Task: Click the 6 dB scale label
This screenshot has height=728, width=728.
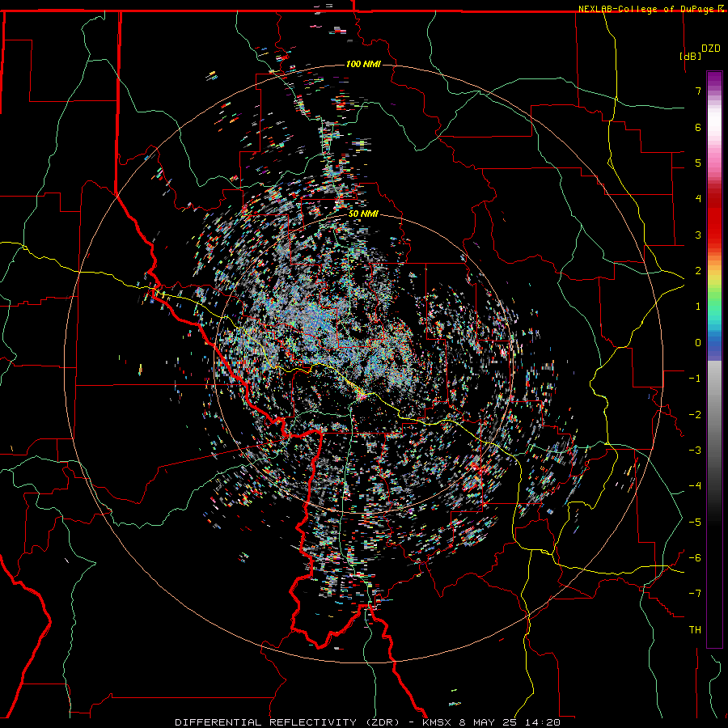Action: (698, 127)
